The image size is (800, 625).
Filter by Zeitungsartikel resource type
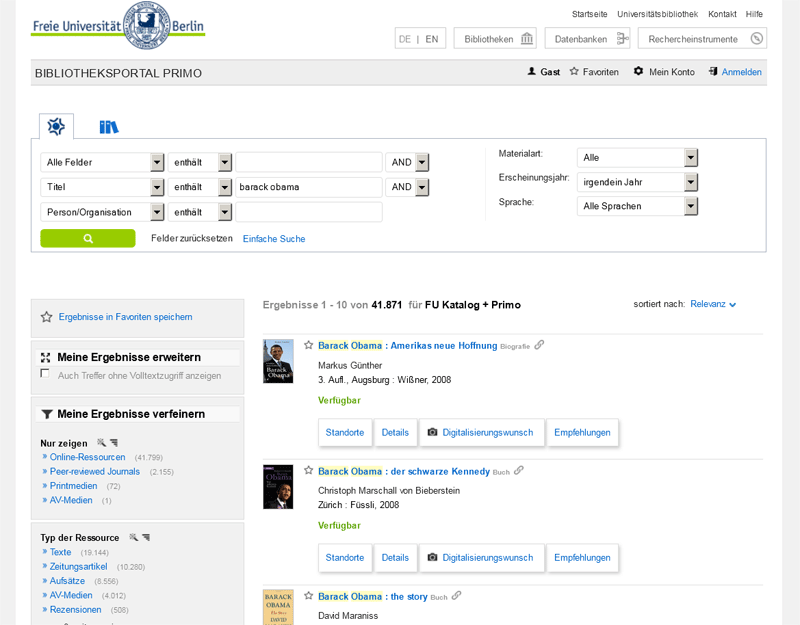click(79, 566)
